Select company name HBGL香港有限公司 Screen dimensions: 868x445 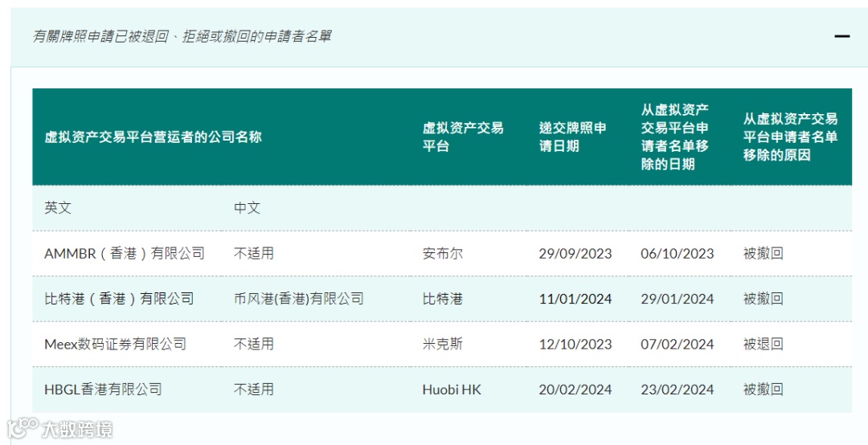click(x=103, y=390)
